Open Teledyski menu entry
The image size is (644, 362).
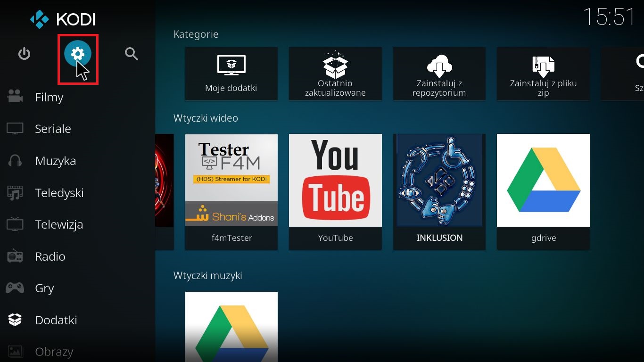[x=59, y=193]
